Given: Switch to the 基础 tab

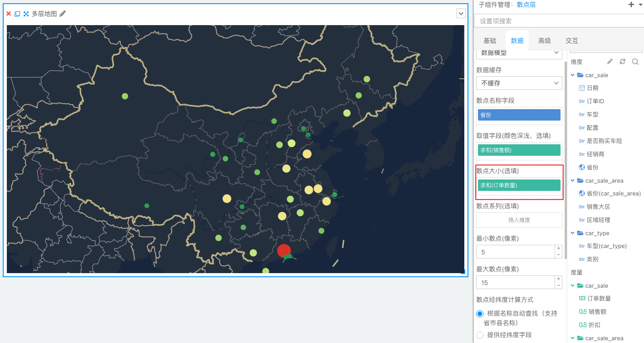Looking at the screenshot, I should click(490, 41).
